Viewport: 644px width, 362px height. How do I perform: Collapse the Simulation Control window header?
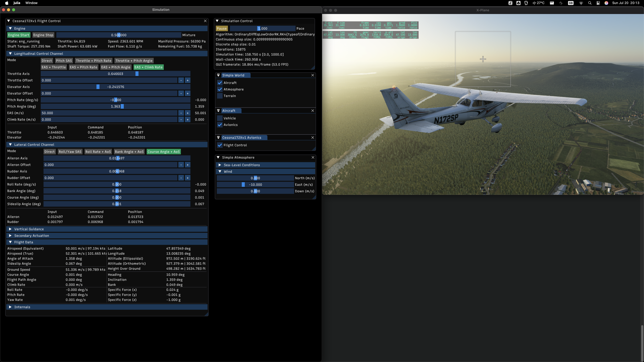point(217,21)
